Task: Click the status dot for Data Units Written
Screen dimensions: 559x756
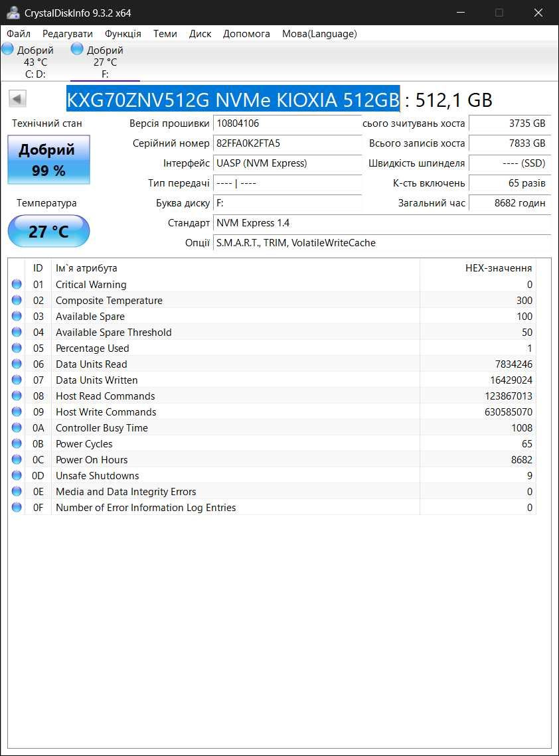Action: [x=17, y=380]
